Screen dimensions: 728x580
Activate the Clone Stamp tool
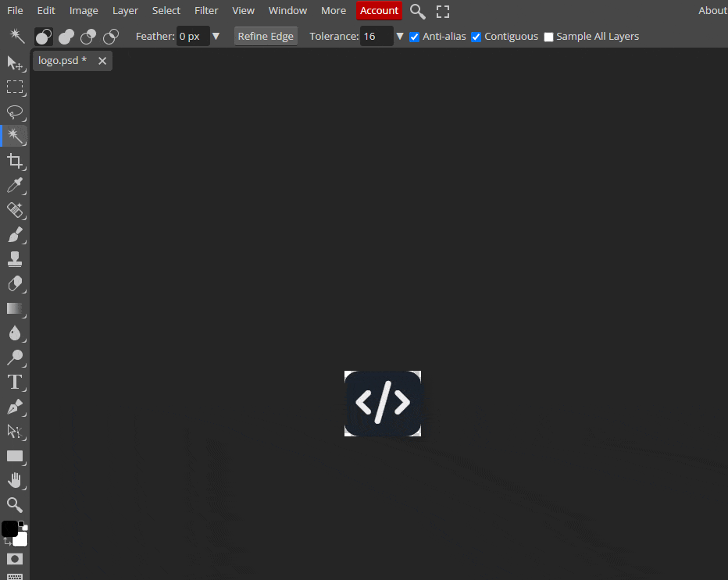point(15,259)
